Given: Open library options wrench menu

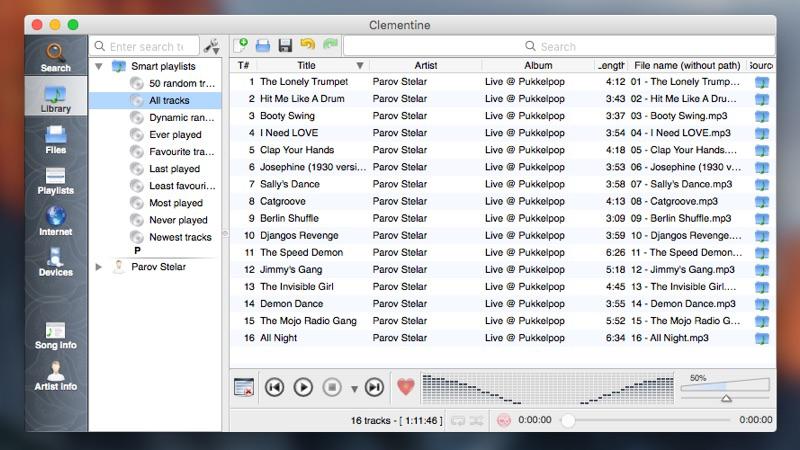Looking at the screenshot, I should 211,46.
